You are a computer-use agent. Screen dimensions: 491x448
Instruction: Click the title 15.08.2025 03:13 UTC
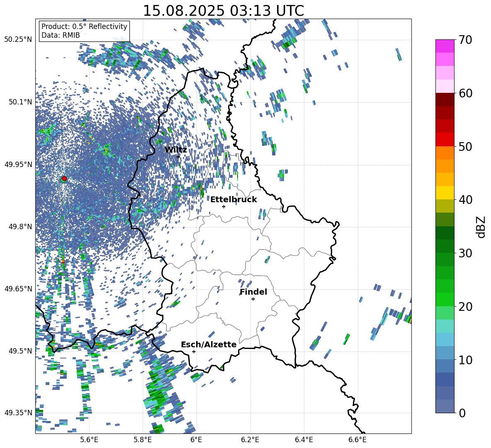pyautogui.click(x=223, y=11)
